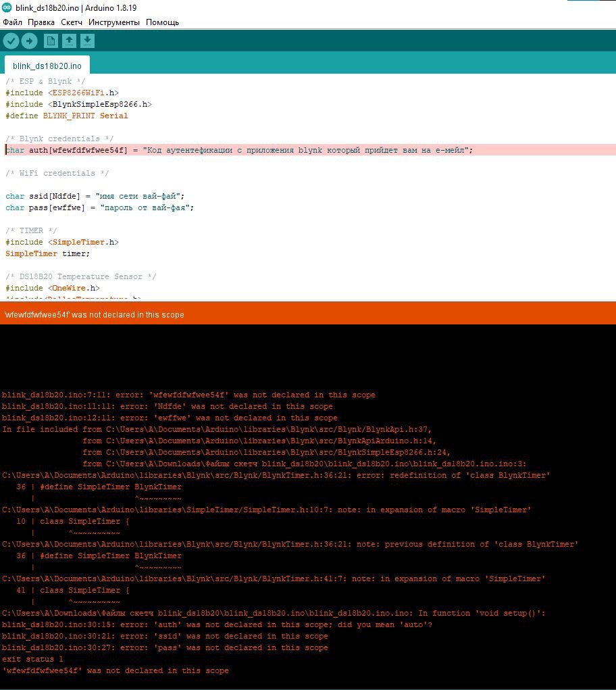Select the blink_ds18b20.ino tab
Screen dimensions: 616x690
pyautogui.click(x=47, y=66)
